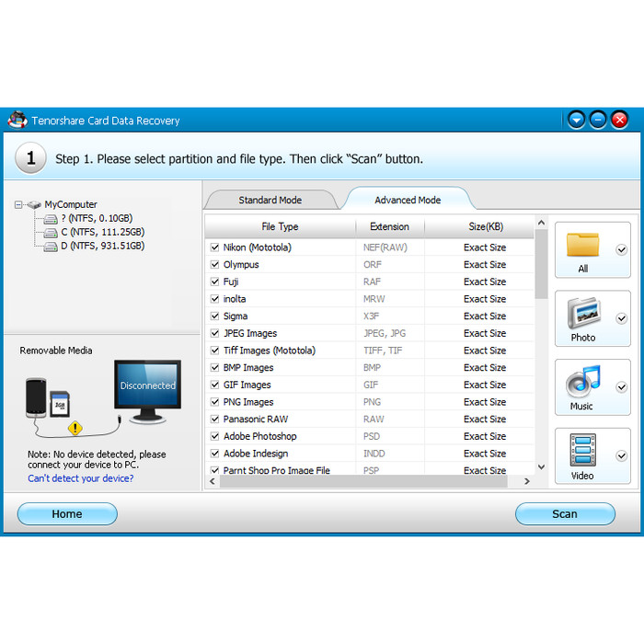The width and height of the screenshot is (644, 644).
Task: Open the title bar dropdown menu button
Action: coord(577,120)
